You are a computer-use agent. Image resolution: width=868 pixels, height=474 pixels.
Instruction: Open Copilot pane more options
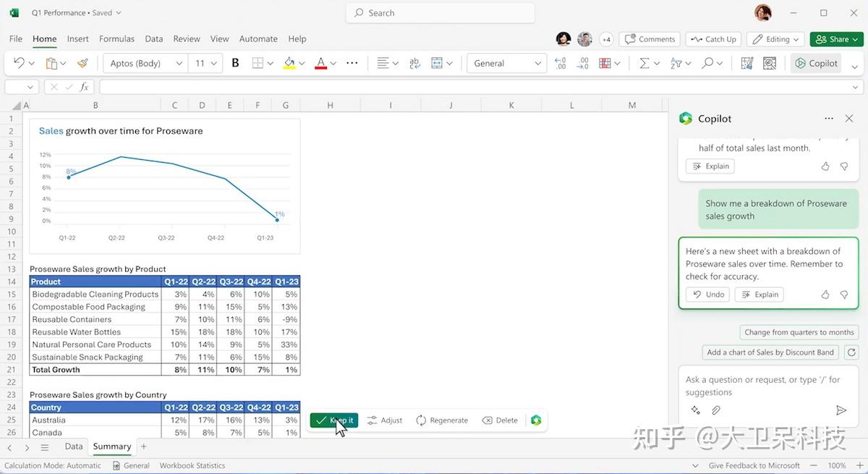coord(829,119)
